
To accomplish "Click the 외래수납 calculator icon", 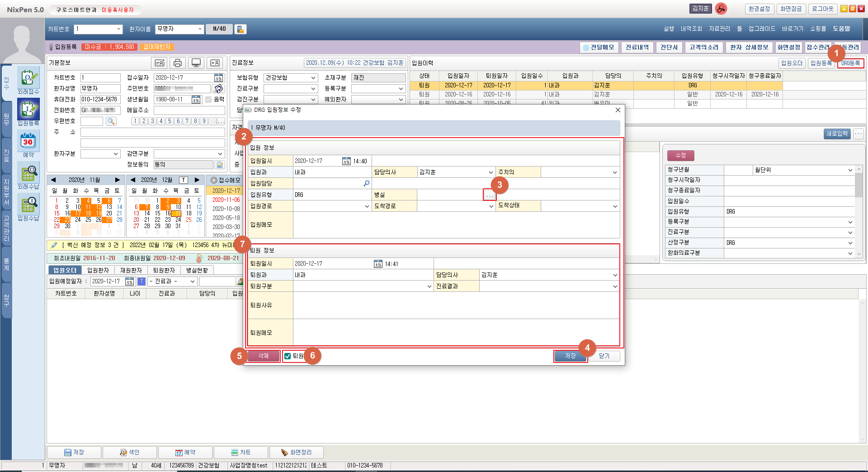I will pyautogui.click(x=28, y=174).
